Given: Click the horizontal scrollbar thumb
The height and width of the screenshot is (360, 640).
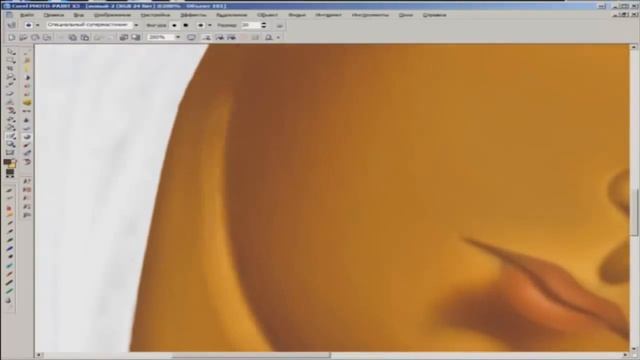Looking at the screenshot, I should pos(252,355).
